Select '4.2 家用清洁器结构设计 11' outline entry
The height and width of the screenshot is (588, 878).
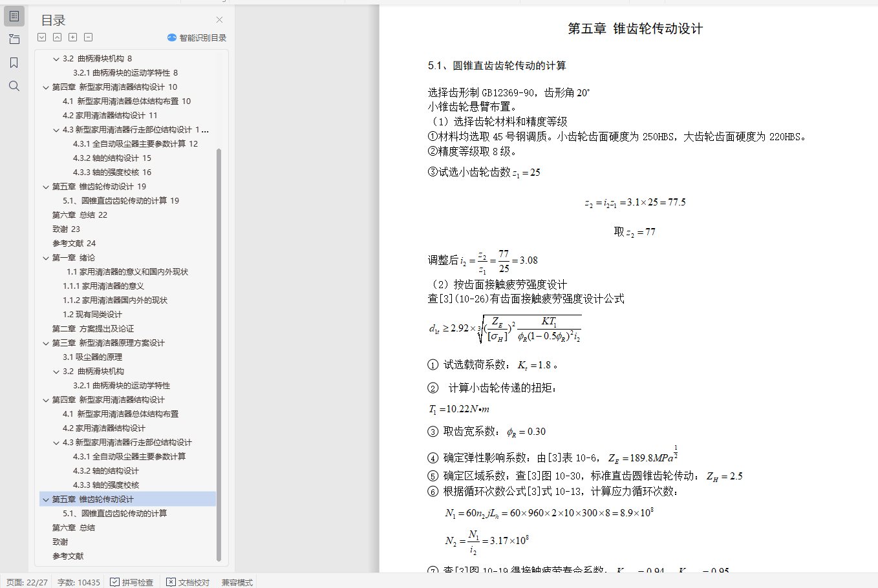click(110, 116)
